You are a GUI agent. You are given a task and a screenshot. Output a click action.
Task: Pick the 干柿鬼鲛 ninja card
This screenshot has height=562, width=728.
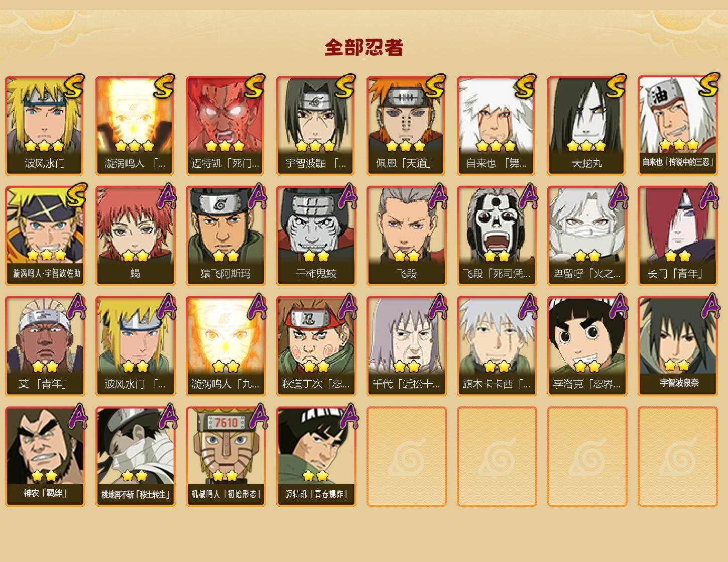316,236
